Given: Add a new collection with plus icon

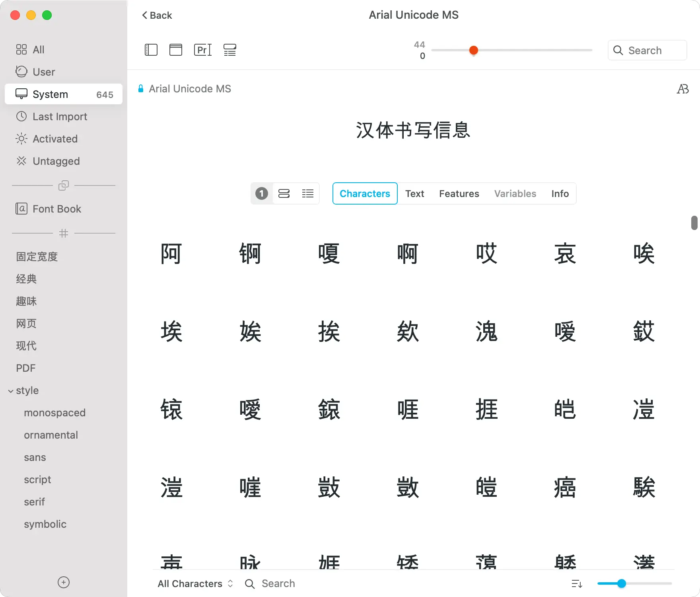Looking at the screenshot, I should [x=64, y=582].
